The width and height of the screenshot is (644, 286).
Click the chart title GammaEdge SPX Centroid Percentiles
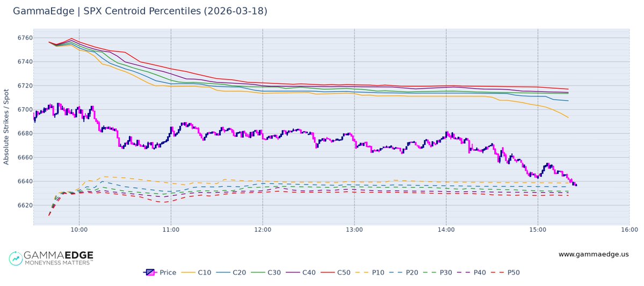click(140, 11)
